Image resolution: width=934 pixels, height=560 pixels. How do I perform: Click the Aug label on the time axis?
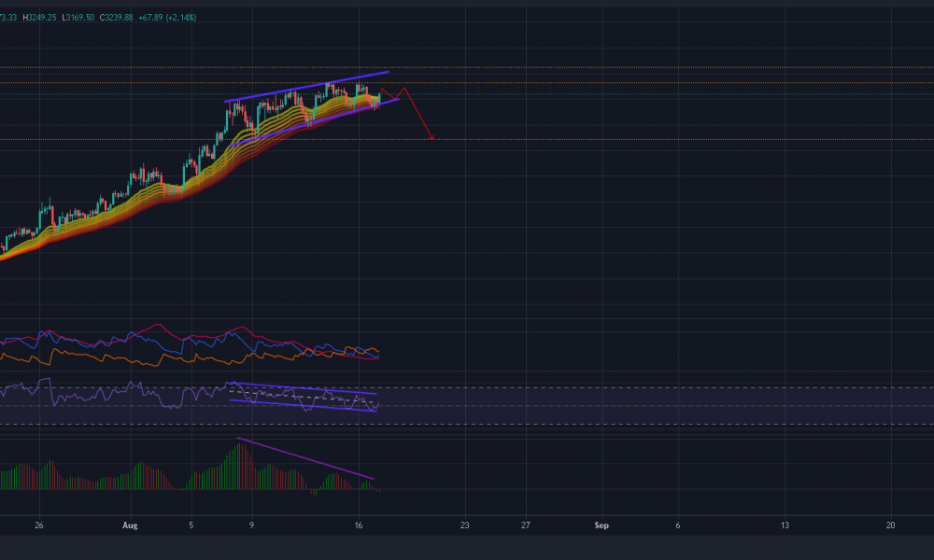click(130, 525)
